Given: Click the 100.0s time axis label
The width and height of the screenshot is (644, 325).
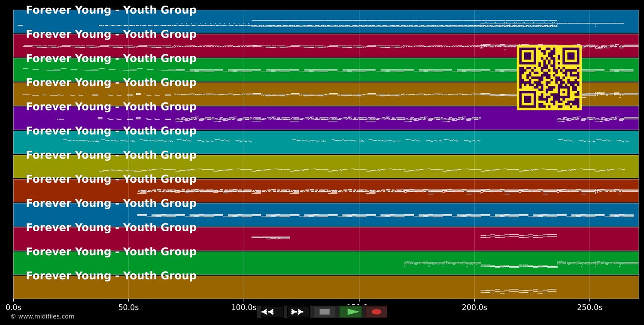Looking at the screenshot, I should tap(244, 307).
